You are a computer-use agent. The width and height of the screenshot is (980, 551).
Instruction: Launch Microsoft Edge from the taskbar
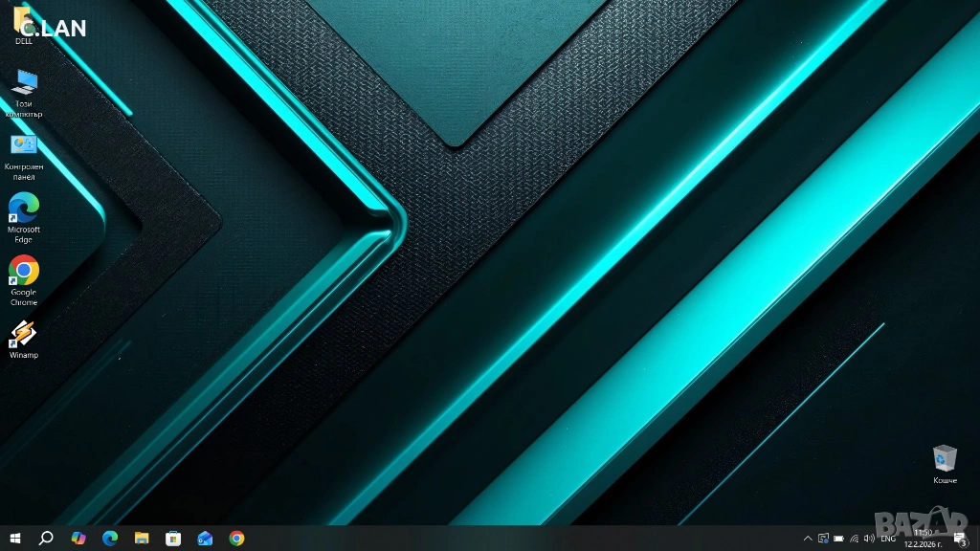[x=110, y=539]
